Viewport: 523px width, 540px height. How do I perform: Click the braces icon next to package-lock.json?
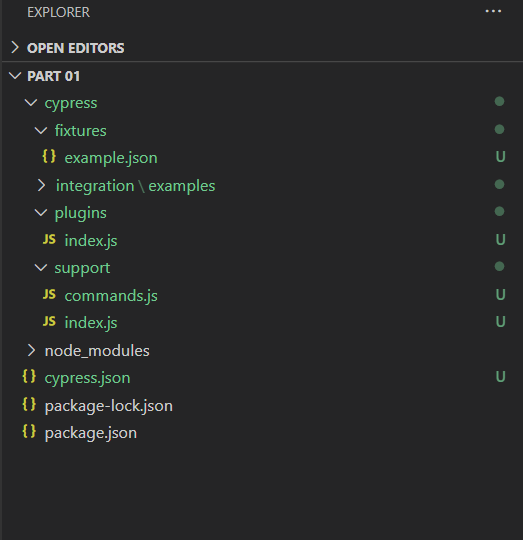point(29,404)
